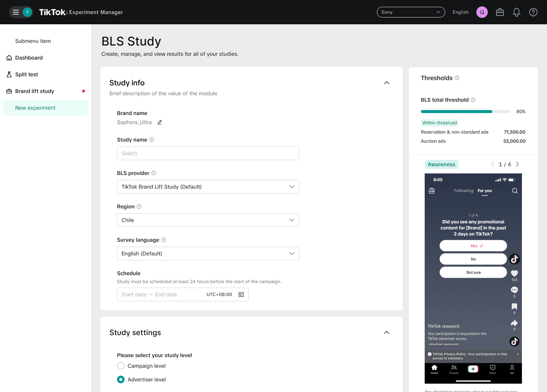547x392 pixels.
Task: Select New experiment in sidebar
Action: 46,108
